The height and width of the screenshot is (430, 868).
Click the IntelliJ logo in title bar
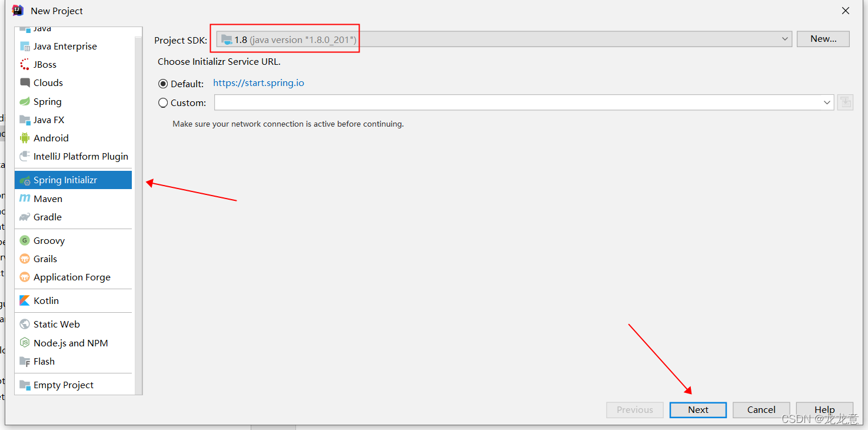point(18,11)
